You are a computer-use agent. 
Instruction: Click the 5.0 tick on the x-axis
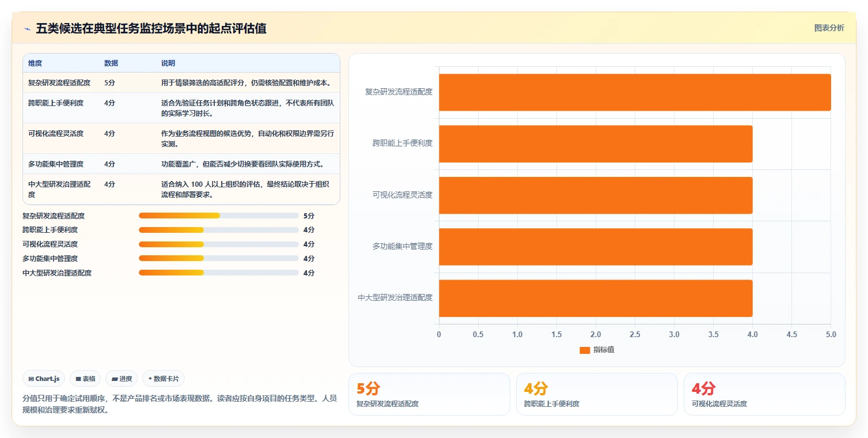831,334
